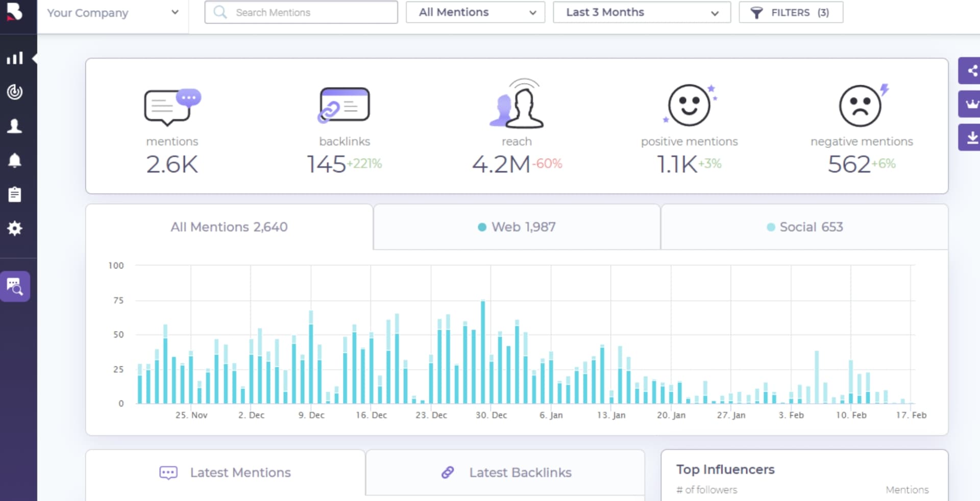The width and height of the screenshot is (980, 501).
Task: Switch to the Web 1,987 tab
Action: [517, 227]
